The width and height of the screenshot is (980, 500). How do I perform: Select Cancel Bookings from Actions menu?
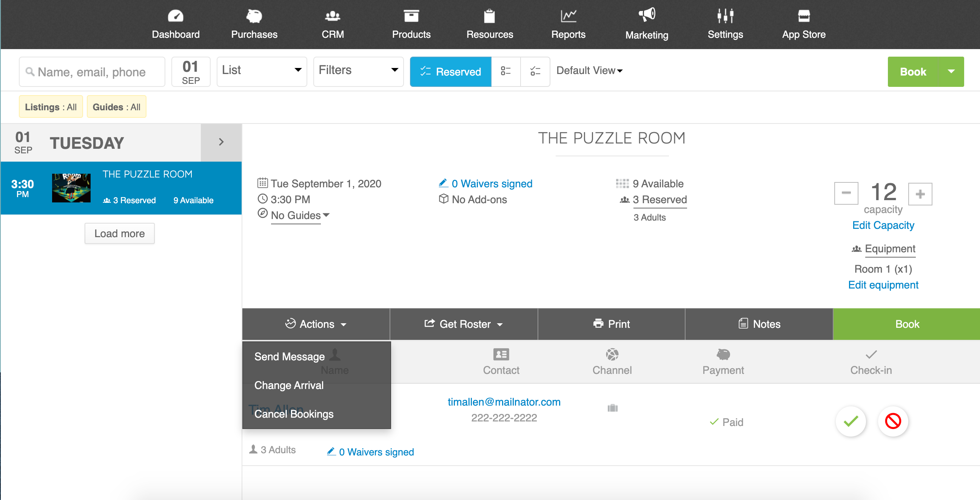tap(294, 414)
